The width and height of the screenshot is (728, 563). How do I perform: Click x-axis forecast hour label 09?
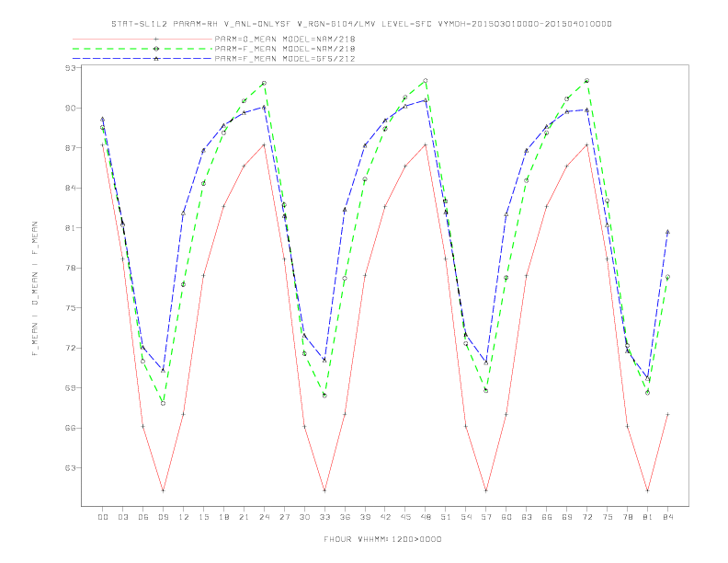(164, 517)
